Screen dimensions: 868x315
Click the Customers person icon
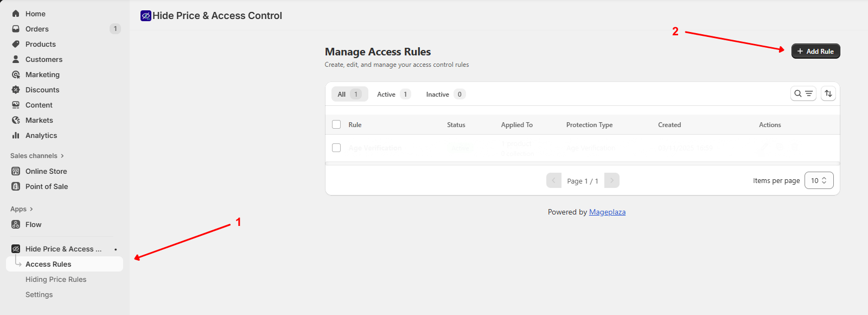coord(16,59)
